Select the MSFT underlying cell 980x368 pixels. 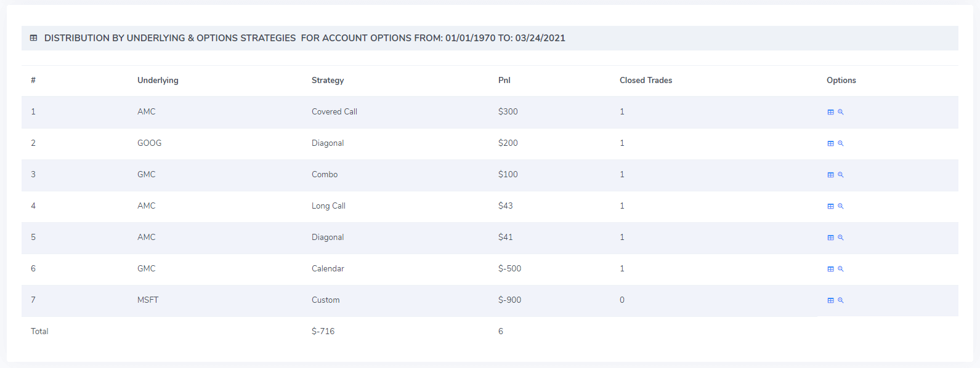(148, 300)
